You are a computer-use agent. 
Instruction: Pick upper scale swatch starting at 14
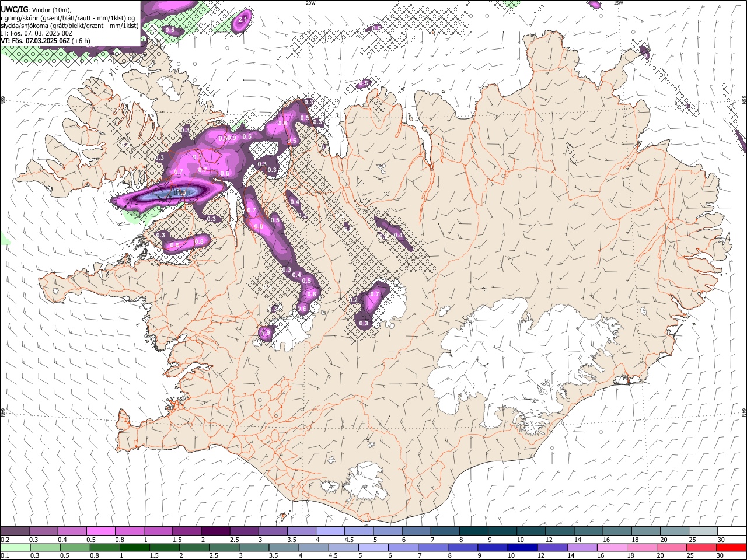(x=588, y=531)
